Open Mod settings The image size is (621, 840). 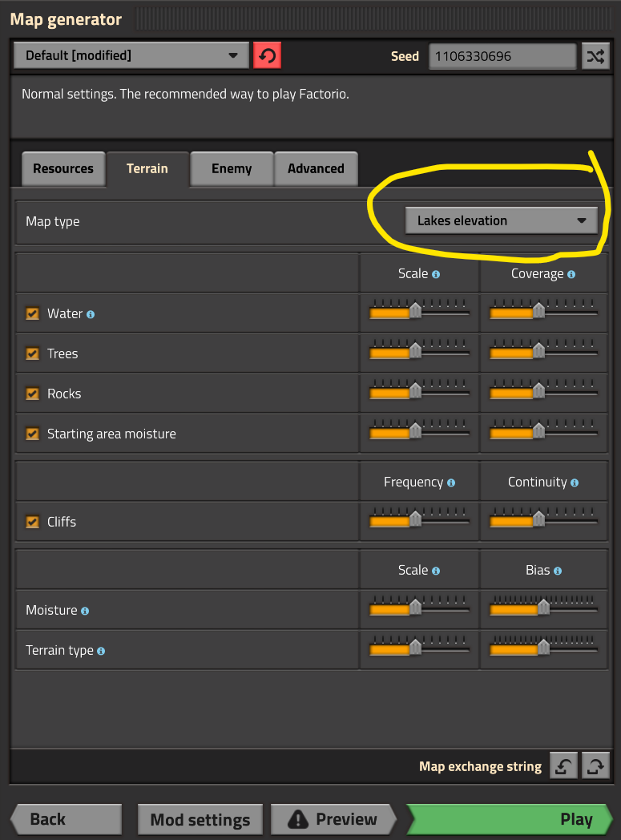[200, 819]
